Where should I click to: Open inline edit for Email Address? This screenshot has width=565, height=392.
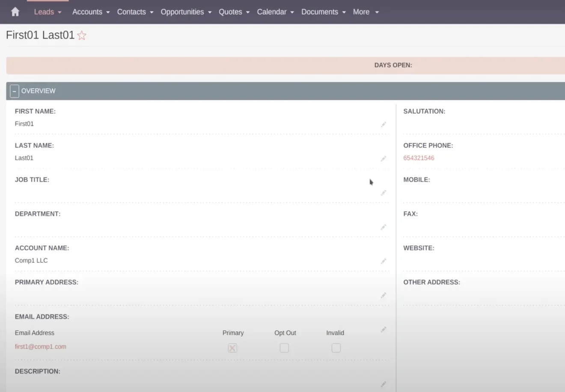pyautogui.click(x=383, y=330)
